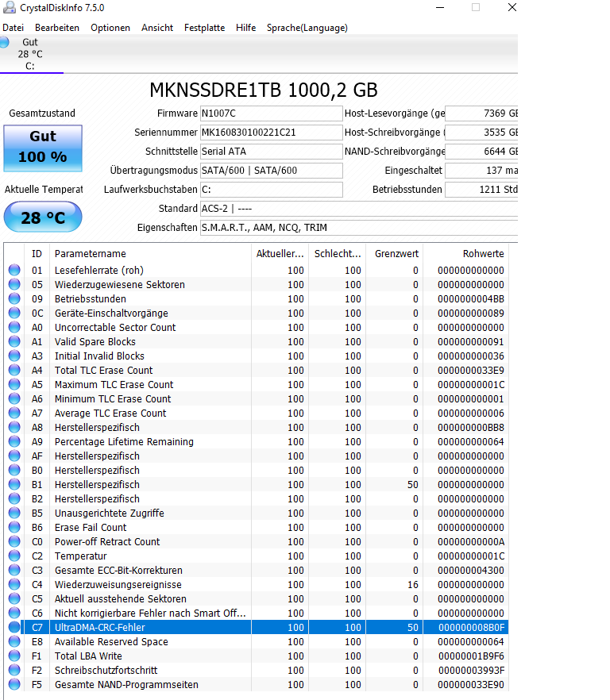Click the blue status dot beside Gut
Screen dimensions: 610x700
(x=5, y=42)
